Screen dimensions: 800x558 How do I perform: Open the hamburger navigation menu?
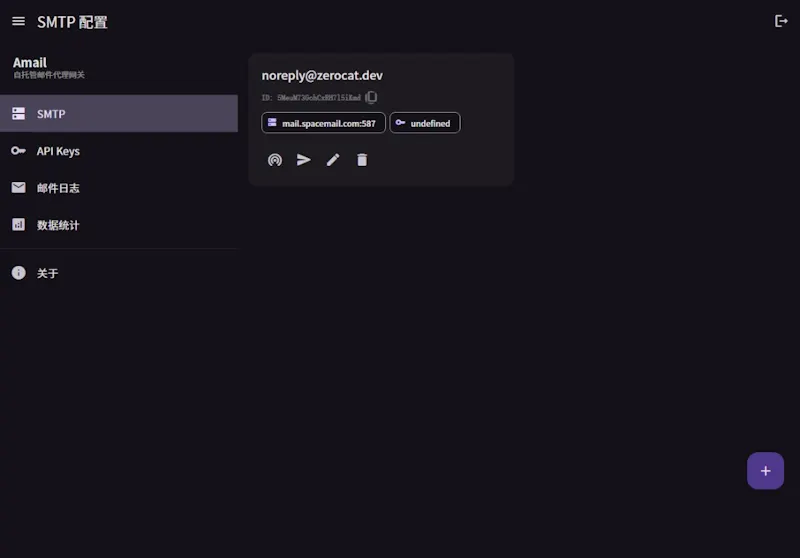pyautogui.click(x=18, y=21)
